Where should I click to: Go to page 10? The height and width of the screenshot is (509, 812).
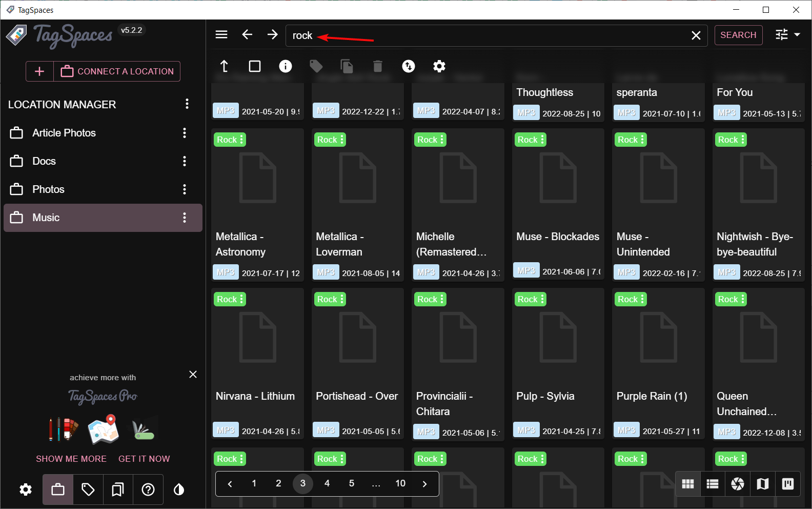(x=400, y=483)
